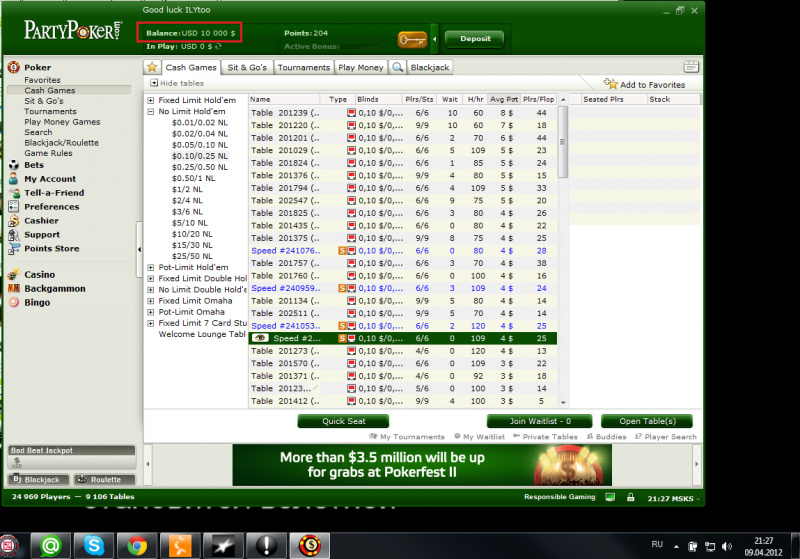Sort tables by Avg Pot column
Image resolution: width=800 pixels, height=559 pixels.
pyautogui.click(x=504, y=99)
